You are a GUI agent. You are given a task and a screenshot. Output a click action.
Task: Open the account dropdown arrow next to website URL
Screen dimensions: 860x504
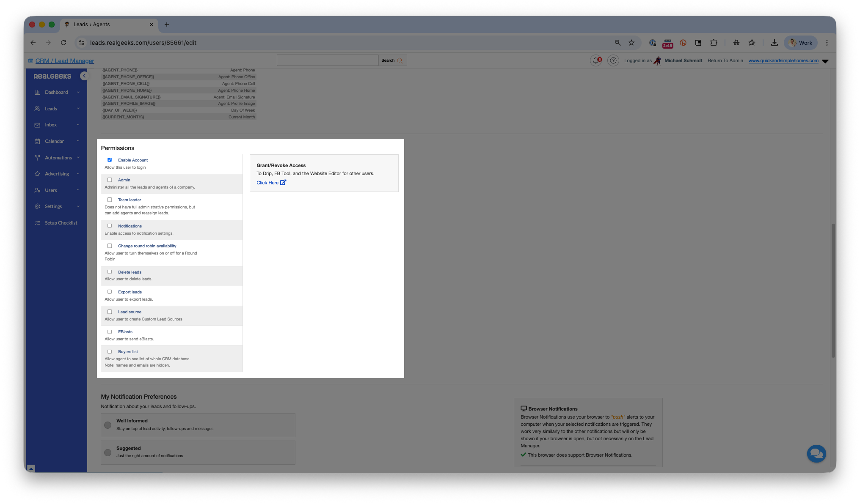point(825,61)
